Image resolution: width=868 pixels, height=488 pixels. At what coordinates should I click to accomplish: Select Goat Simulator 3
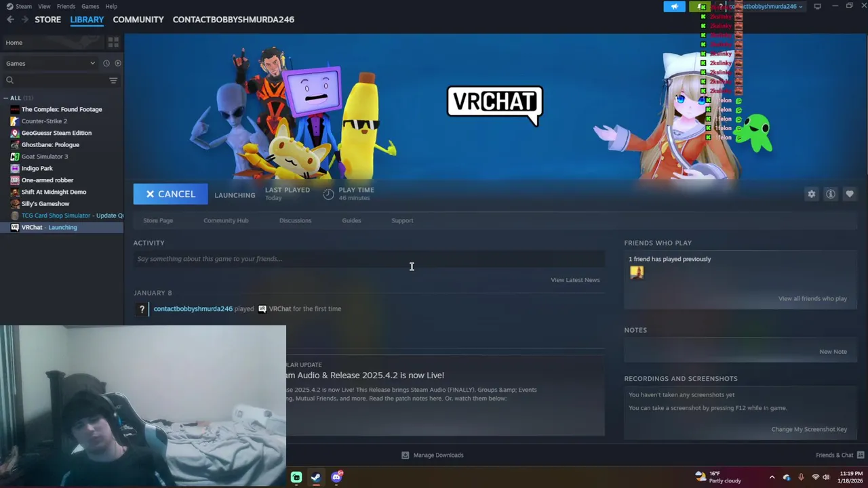click(x=45, y=157)
